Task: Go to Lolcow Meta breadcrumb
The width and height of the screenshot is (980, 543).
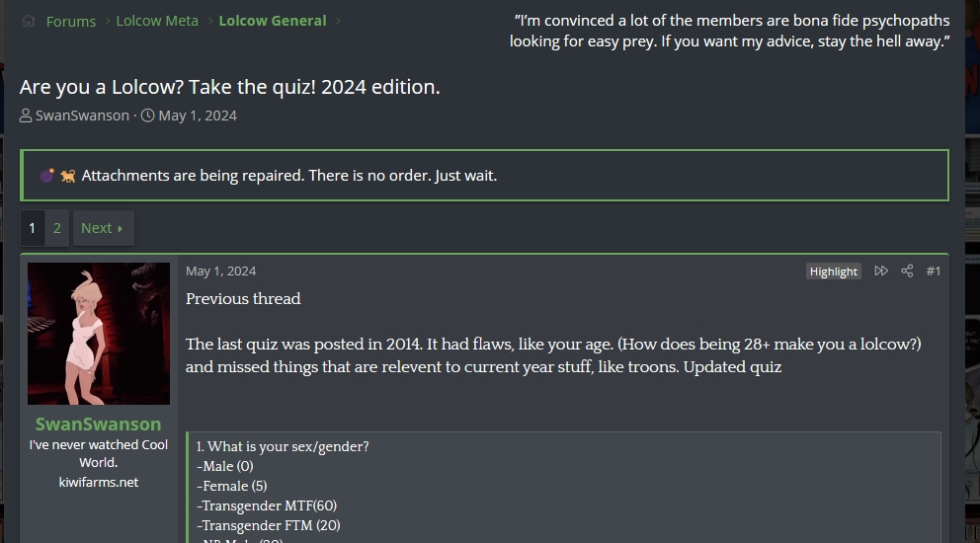Action: 157,21
